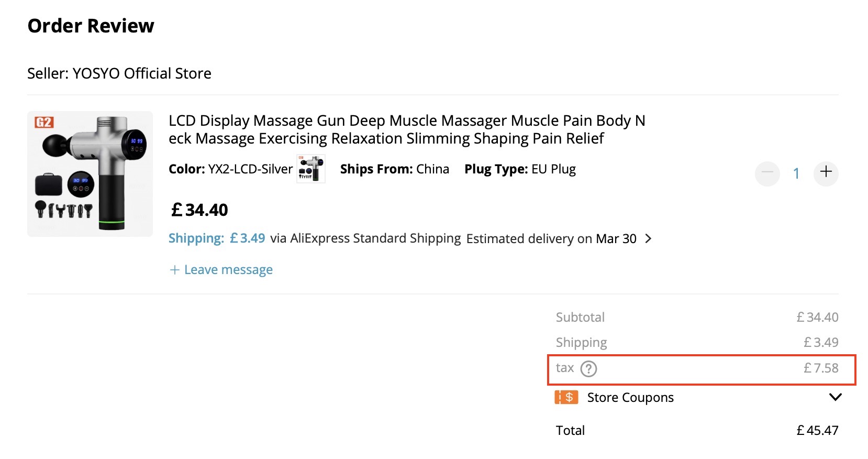
Task: Click the YX2-LCD-Silver color variant image
Action: point(311,169)
